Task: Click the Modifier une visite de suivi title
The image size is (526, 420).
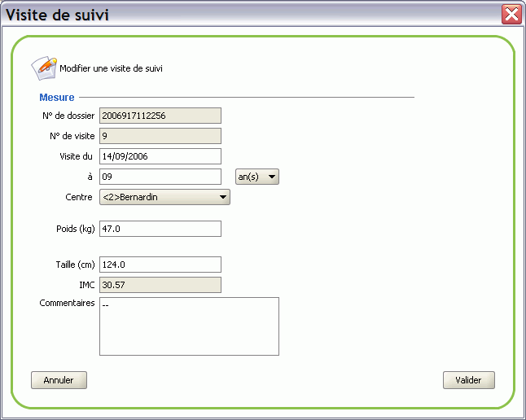Action: point(111,68)
